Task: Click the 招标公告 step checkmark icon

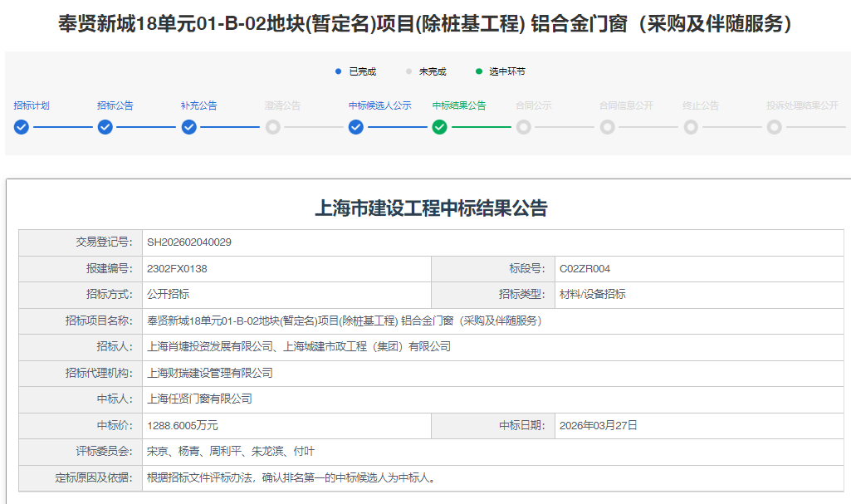Action: (105, 127)
